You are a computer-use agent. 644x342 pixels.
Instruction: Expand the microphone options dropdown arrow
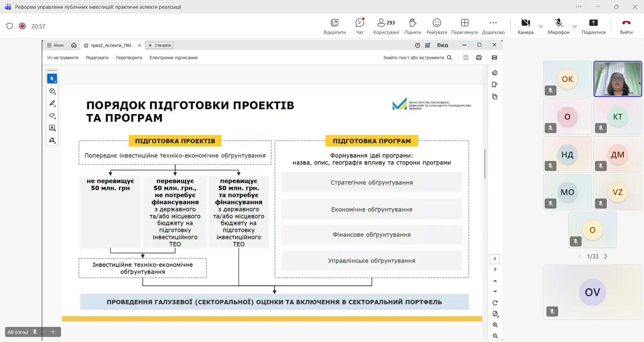[x=575, y=26]
